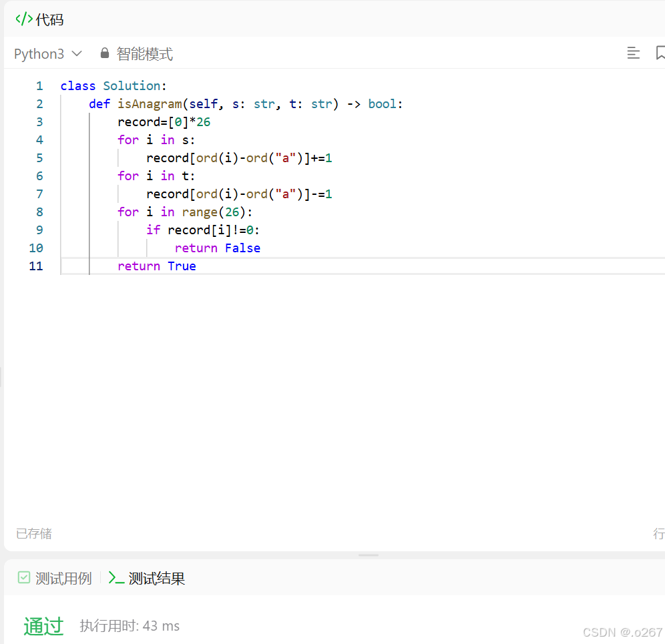Click the terminal prompt icon before 测试结果

116,577
